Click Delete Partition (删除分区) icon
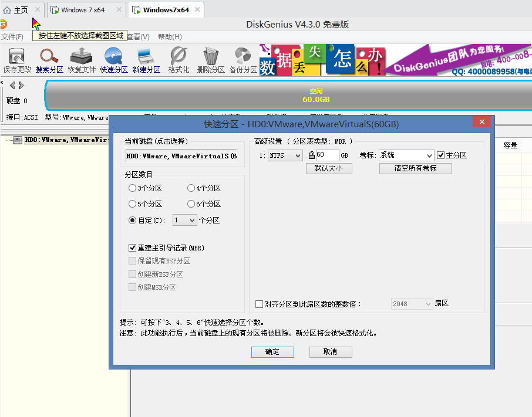This screenshot has width=532, height=417. click(x=211, y=60)
